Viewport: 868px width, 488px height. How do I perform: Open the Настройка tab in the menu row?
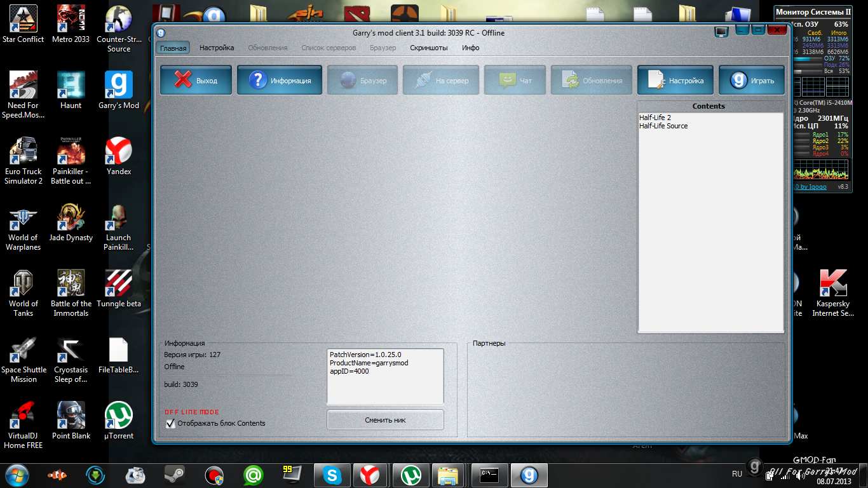[x=217, y=48]
